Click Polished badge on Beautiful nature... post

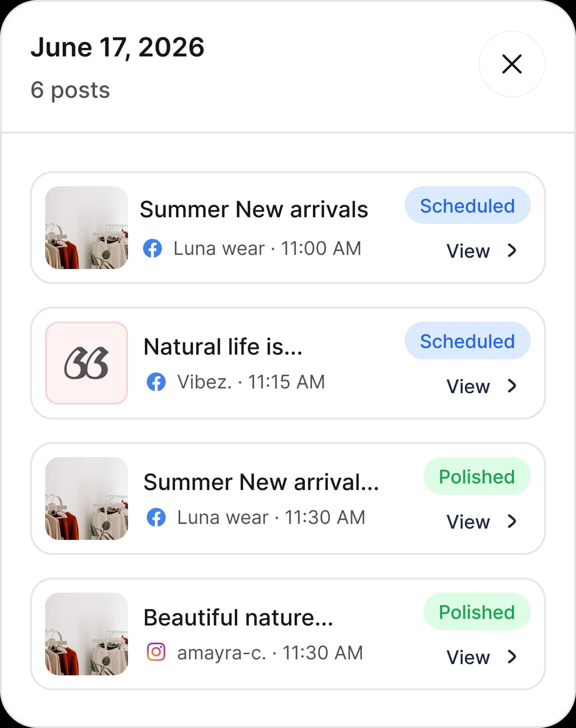477,612
